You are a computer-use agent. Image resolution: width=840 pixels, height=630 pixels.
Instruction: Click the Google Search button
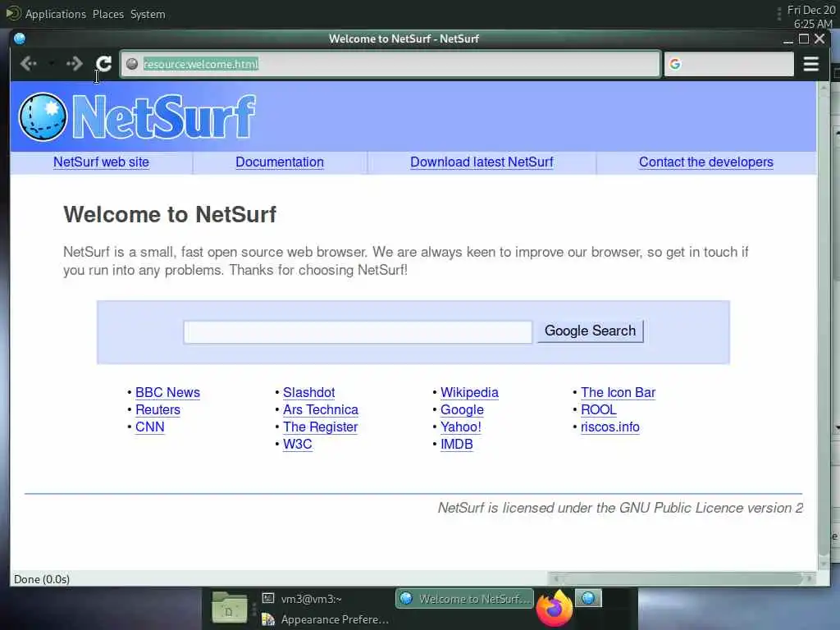point(591,331)
